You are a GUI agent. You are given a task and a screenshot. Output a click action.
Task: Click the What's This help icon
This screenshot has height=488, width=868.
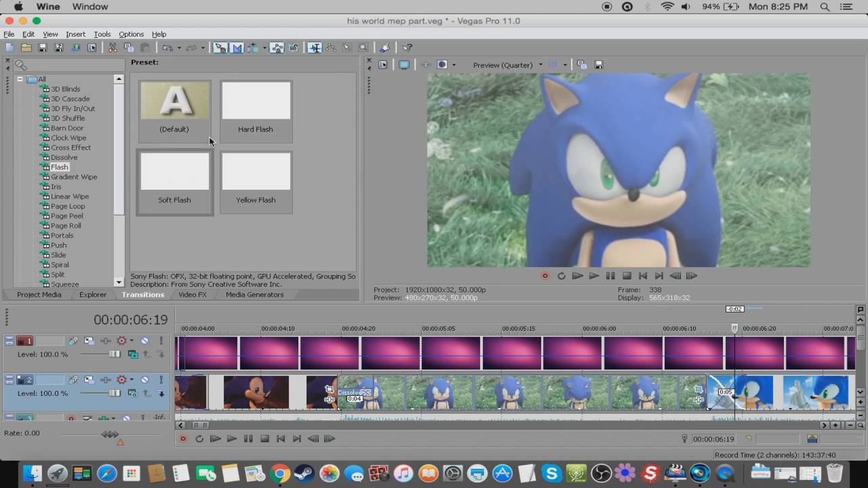(x=407, y=47)
